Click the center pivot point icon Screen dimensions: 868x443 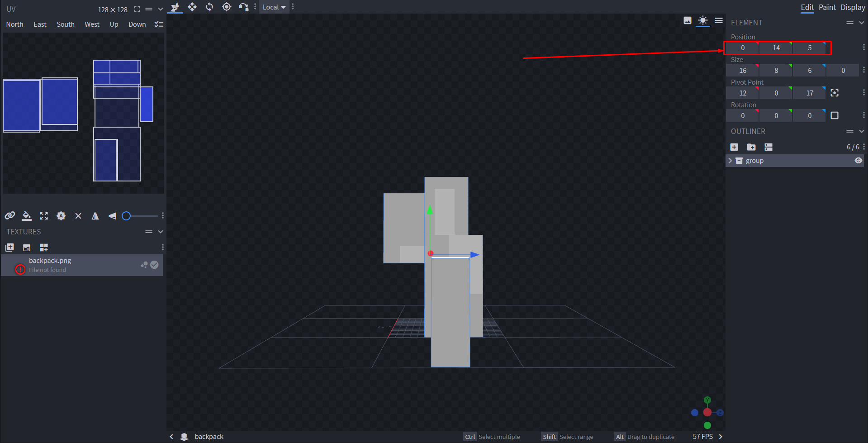point(835,93)
